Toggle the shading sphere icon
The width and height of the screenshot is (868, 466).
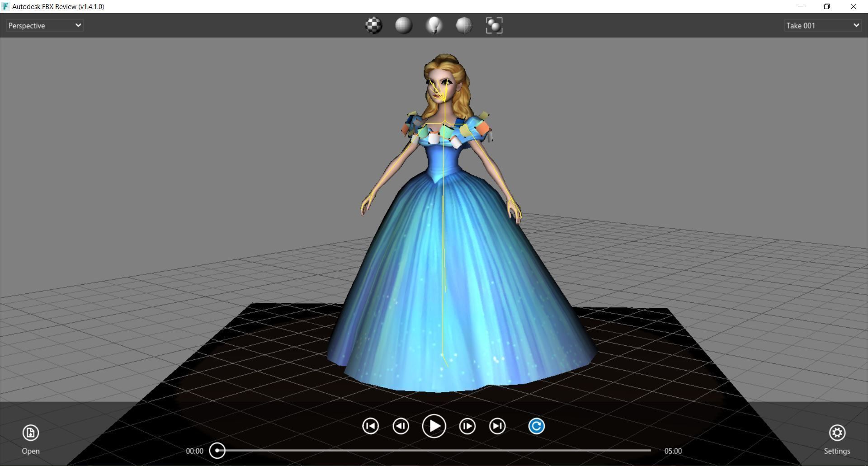point(404,25)
